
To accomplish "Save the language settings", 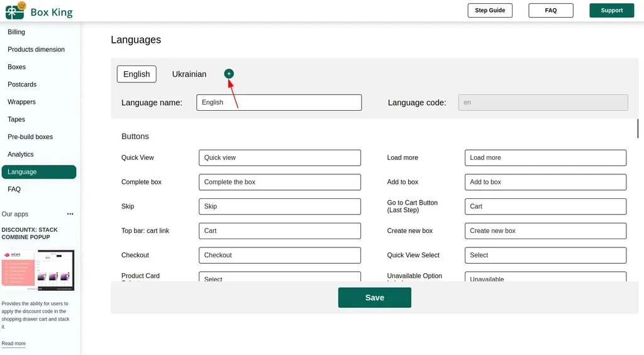I will pyautogui.click(x=375, y=298).
